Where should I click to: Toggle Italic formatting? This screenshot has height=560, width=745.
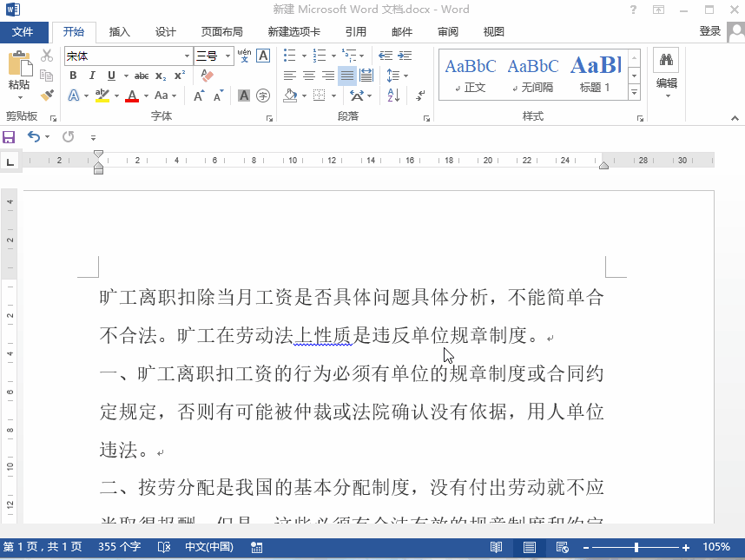click(91, 76)
